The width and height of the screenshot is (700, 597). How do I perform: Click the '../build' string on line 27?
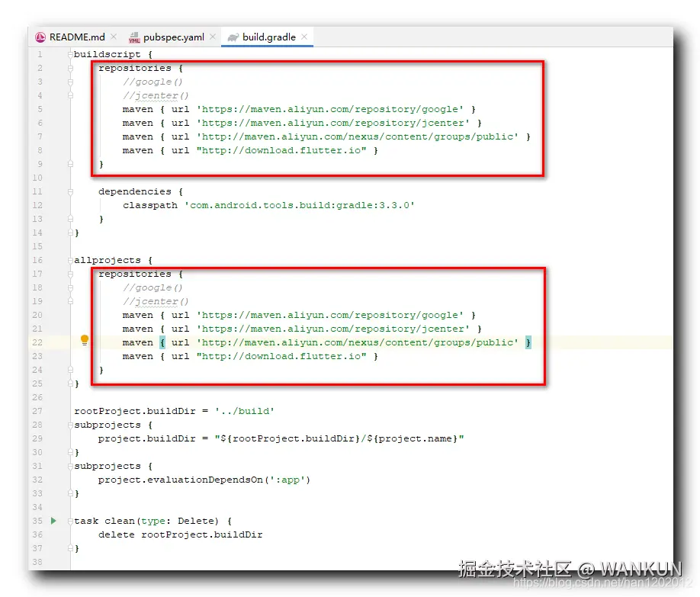[245, 411]
